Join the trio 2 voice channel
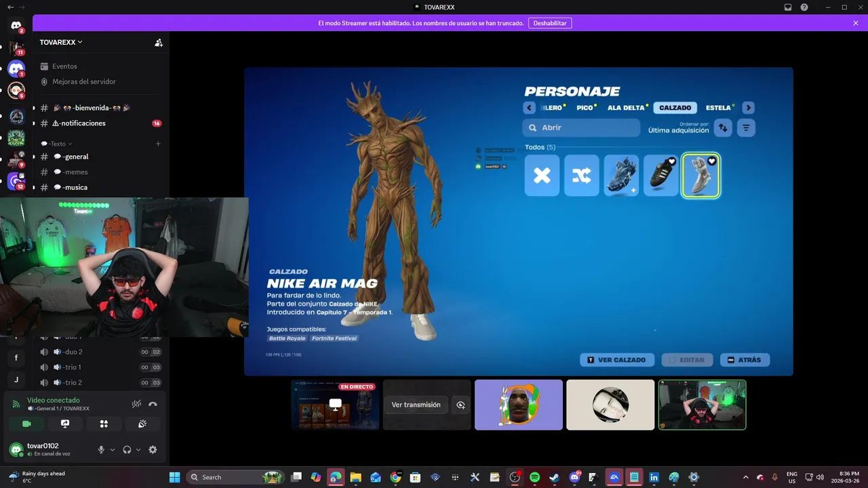Screen dimensions: 868x488 (x=101, y=382)
